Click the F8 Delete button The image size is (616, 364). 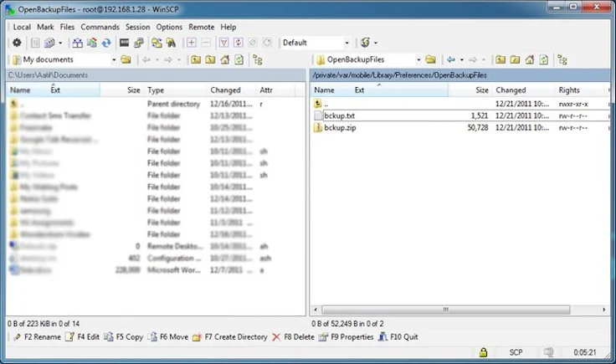click(x=294, y=337)
